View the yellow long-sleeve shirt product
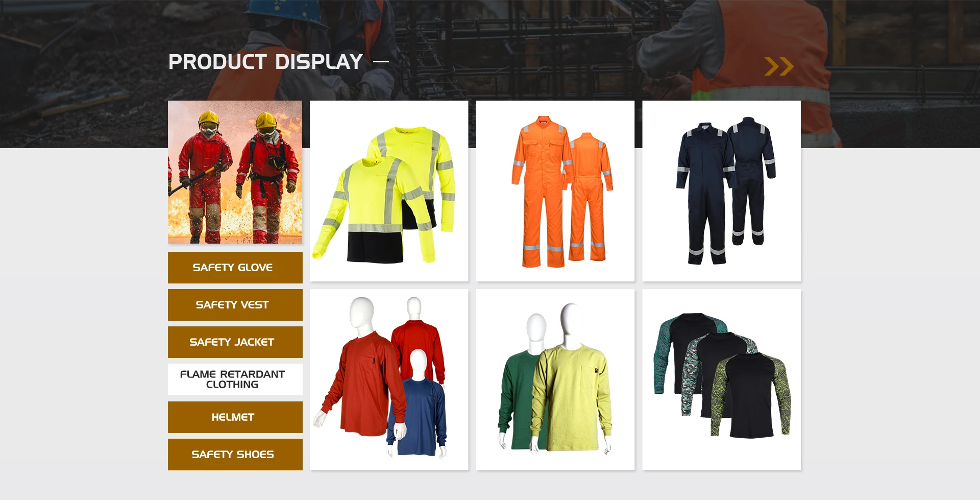The height and width of the screenshot is (500, 980). tap(572, 393)
